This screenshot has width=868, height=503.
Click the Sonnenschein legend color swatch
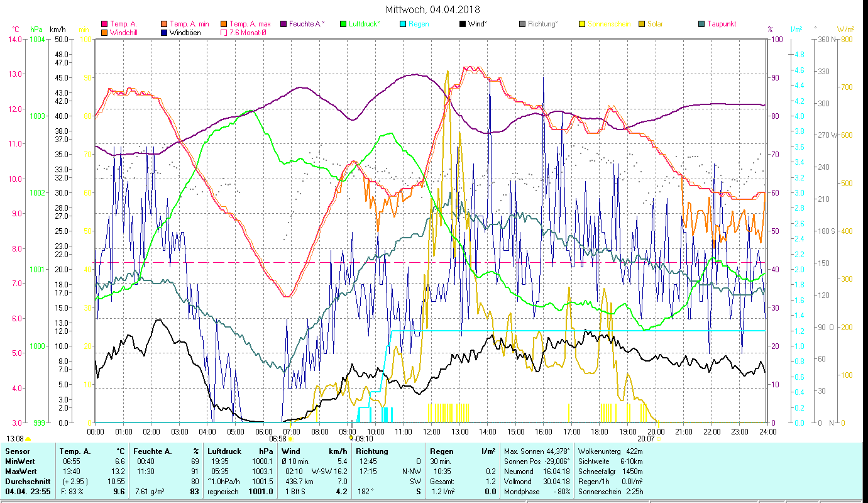coord(581,24)
